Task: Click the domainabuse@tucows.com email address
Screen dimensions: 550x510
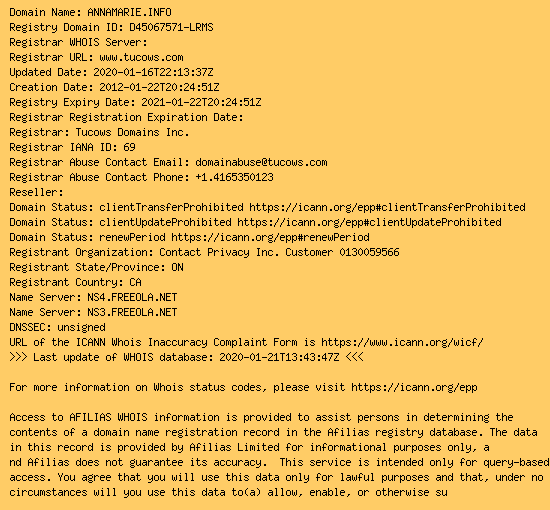Action: point(261,162)
